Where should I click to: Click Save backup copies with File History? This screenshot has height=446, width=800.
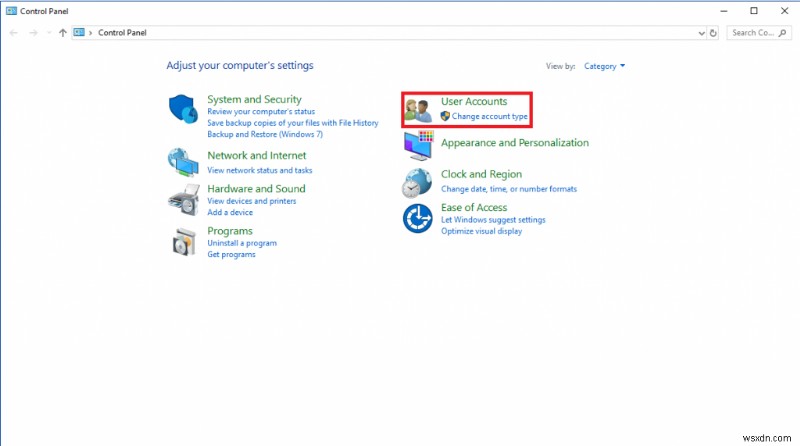(x=292, y=123)
